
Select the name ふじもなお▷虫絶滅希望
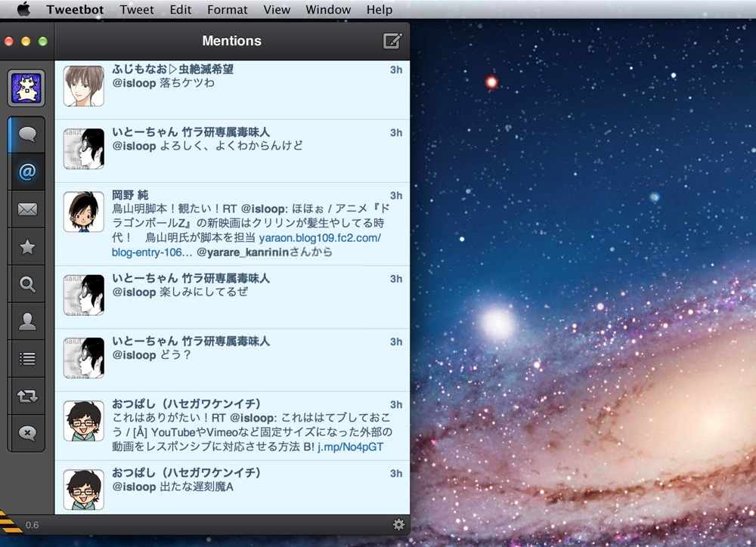click(172, 69)
